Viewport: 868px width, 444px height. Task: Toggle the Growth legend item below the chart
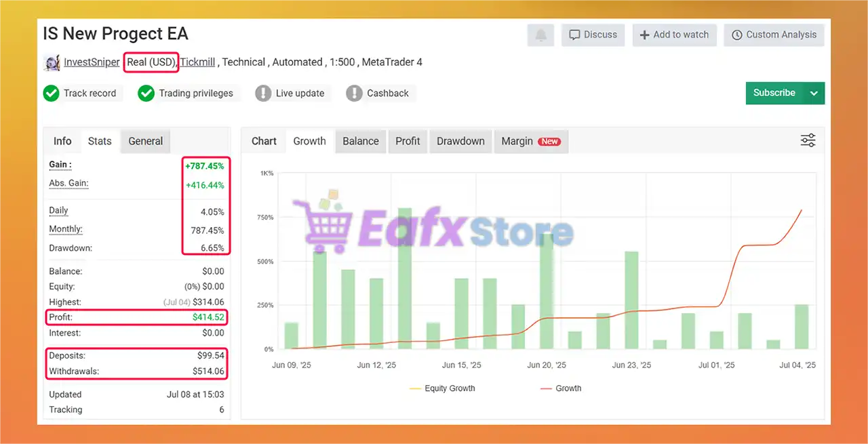point(561,388)
